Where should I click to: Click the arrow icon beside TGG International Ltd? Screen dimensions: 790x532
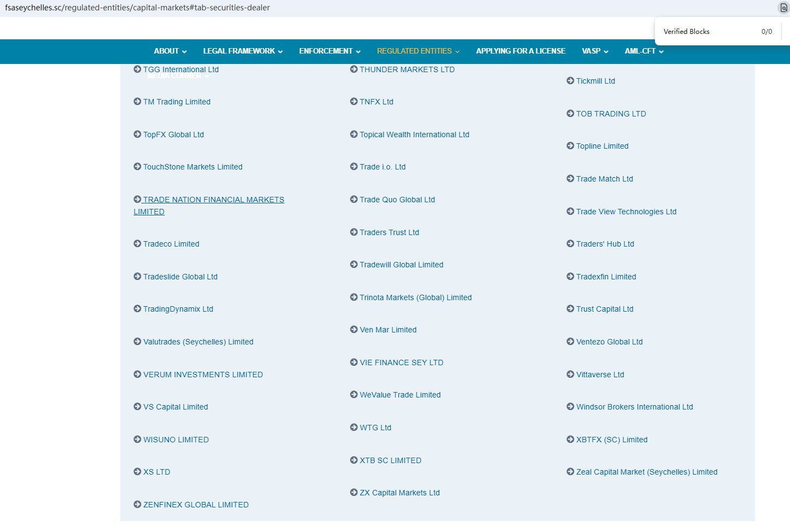tap(137, 69)
